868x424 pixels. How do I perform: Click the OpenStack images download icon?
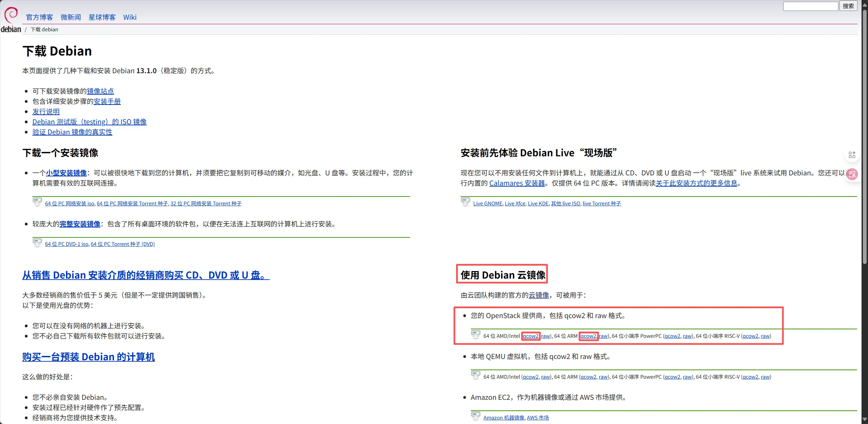[x=476, y=335]
